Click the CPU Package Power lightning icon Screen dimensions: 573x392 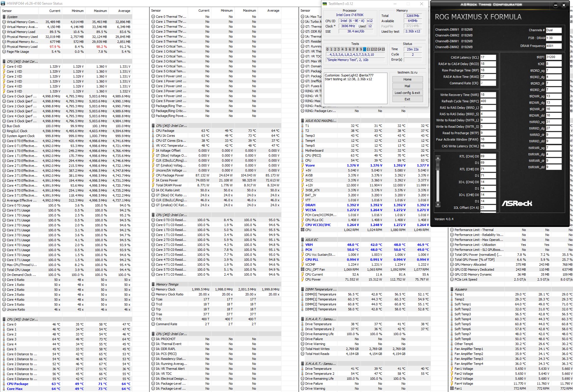pos(153,175)
